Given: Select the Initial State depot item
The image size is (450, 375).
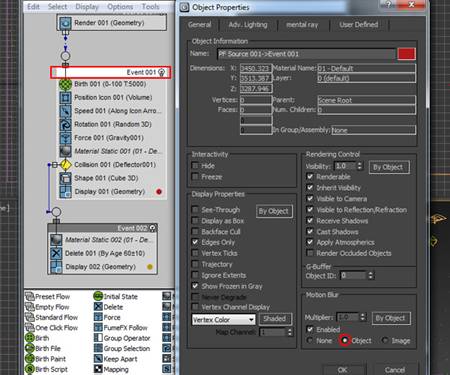Looking at the screenshot, I should [116, 296].
